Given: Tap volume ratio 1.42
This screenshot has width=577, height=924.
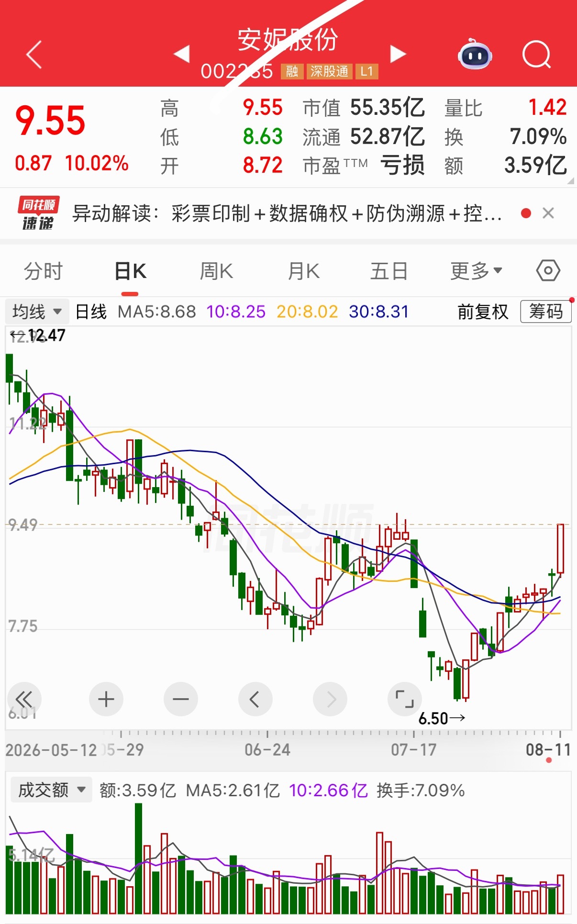Looking at the screenshot, I should tap(547, 107).
